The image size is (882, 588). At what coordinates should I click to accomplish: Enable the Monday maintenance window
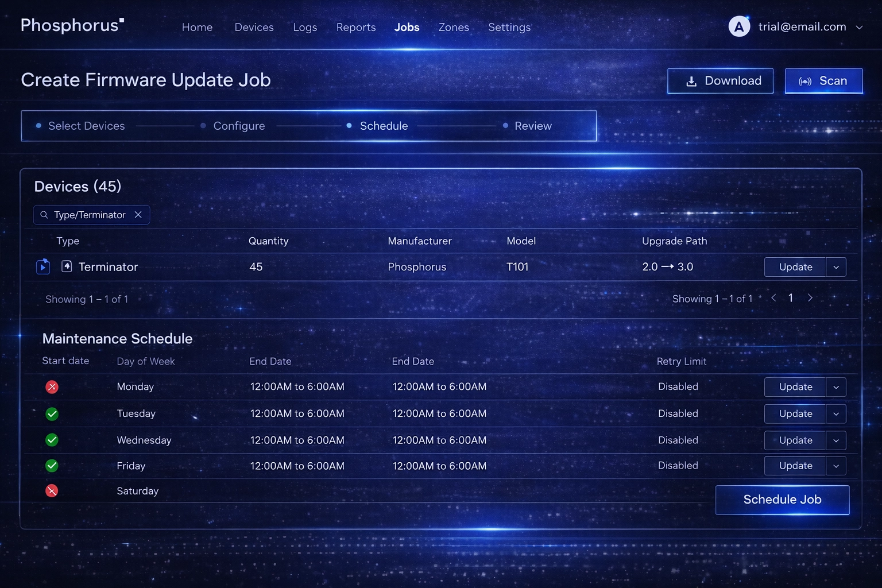click(x=52, y=387)
